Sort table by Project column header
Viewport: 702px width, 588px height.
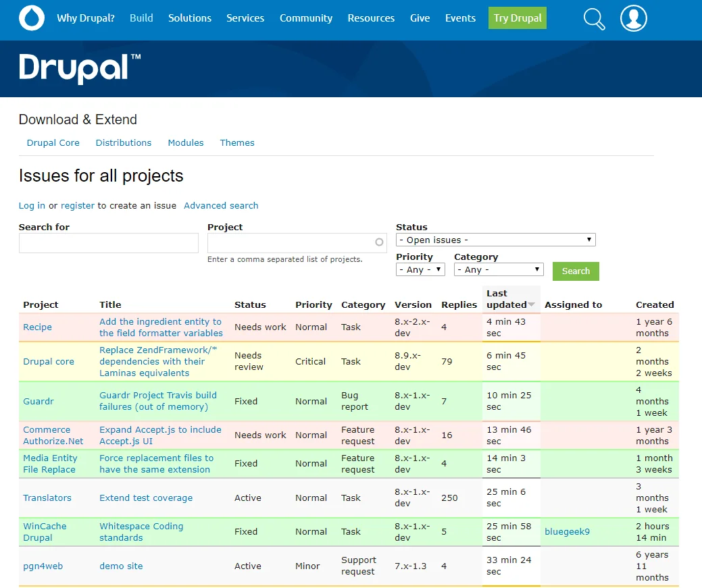pos(41,304)
